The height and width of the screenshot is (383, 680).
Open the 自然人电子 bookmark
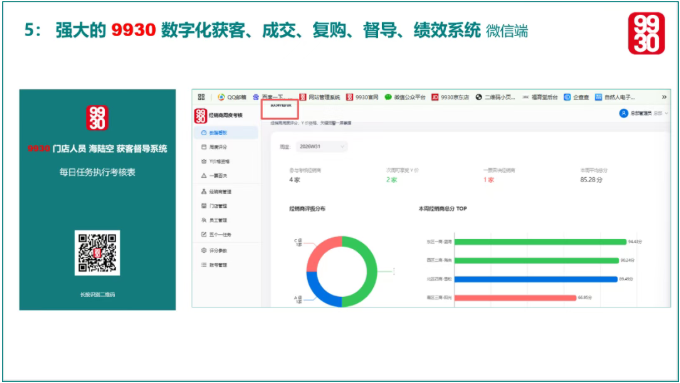coord(615,97)
